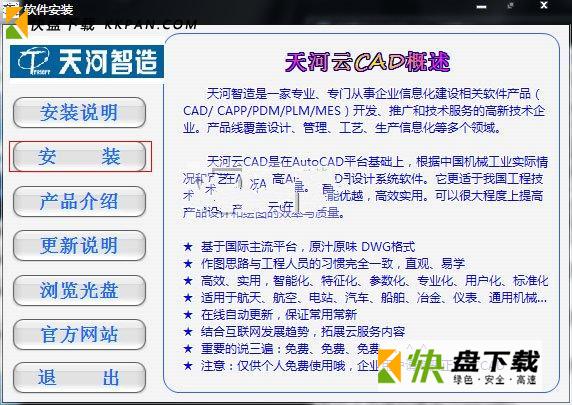Click the 天河智造是一家专业 paragraph

click(364, 111)
